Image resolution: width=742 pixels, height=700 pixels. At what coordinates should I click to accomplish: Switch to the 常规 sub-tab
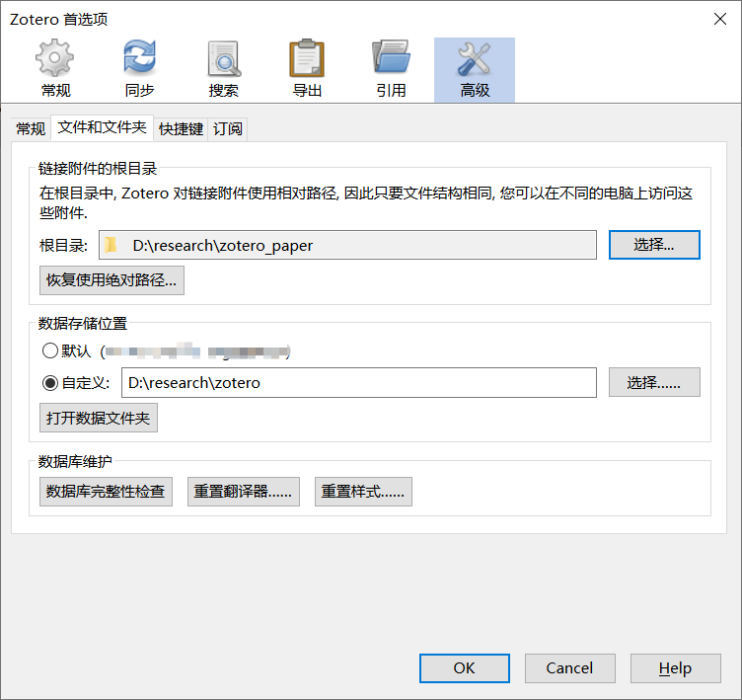tap(31, 128)
